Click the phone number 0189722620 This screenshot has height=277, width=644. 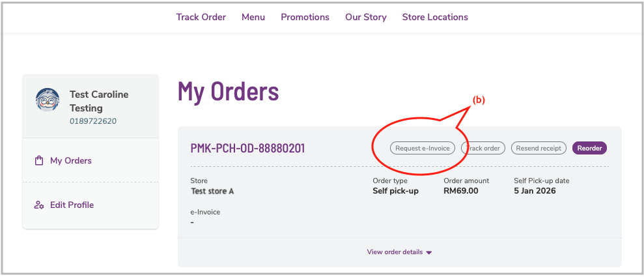tap(93, 121)
